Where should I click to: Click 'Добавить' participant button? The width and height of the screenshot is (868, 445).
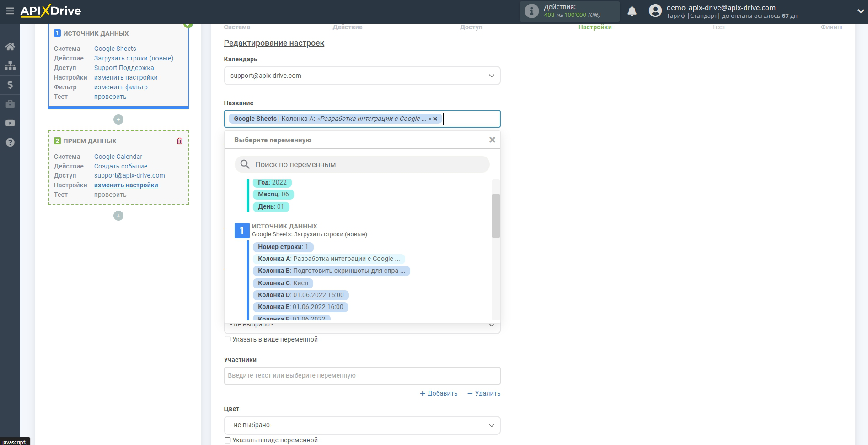coord(439,393)
